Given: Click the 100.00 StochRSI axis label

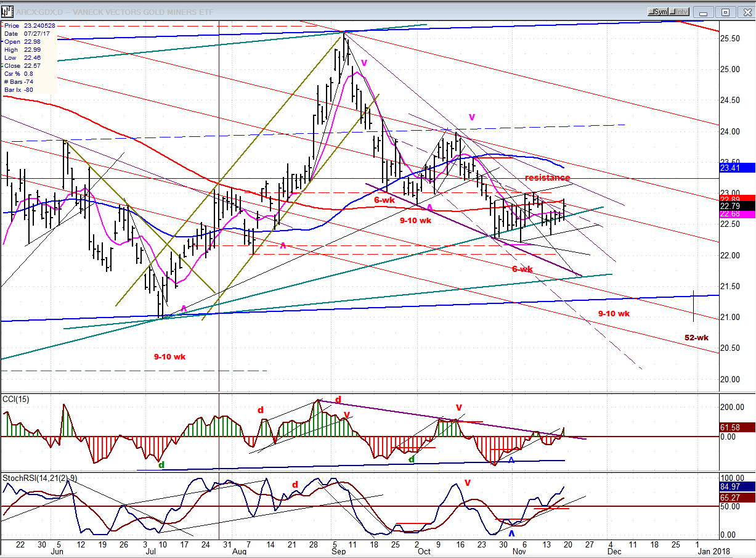Looking at the screenshot, I should coord(733,478).
